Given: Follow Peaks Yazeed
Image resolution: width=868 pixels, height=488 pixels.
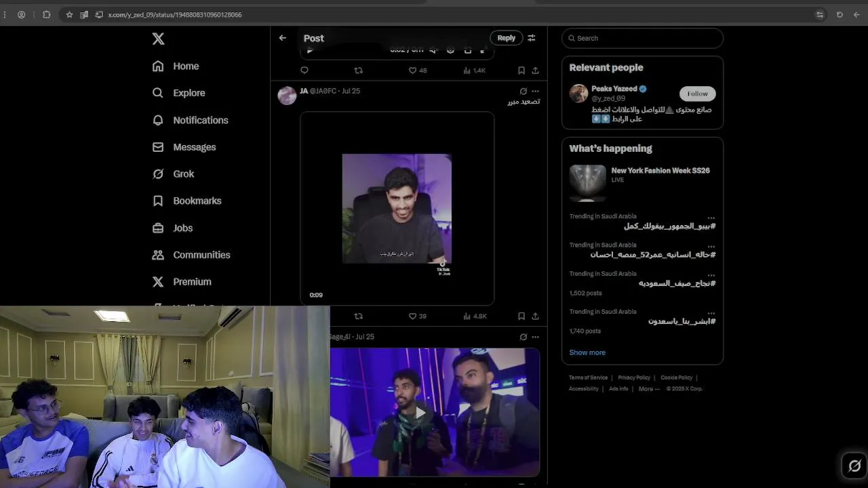Looking at the screenshot, I should point(697,94).
